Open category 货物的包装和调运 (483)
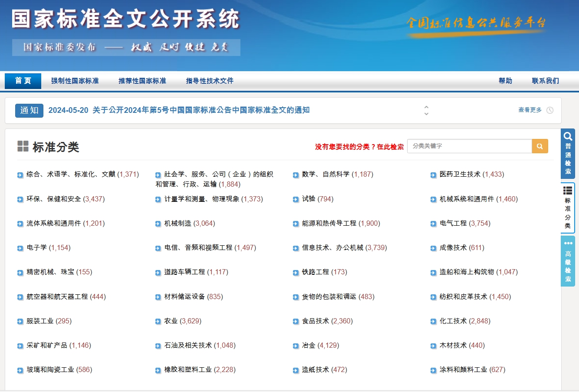 click(x=338, y=297)
